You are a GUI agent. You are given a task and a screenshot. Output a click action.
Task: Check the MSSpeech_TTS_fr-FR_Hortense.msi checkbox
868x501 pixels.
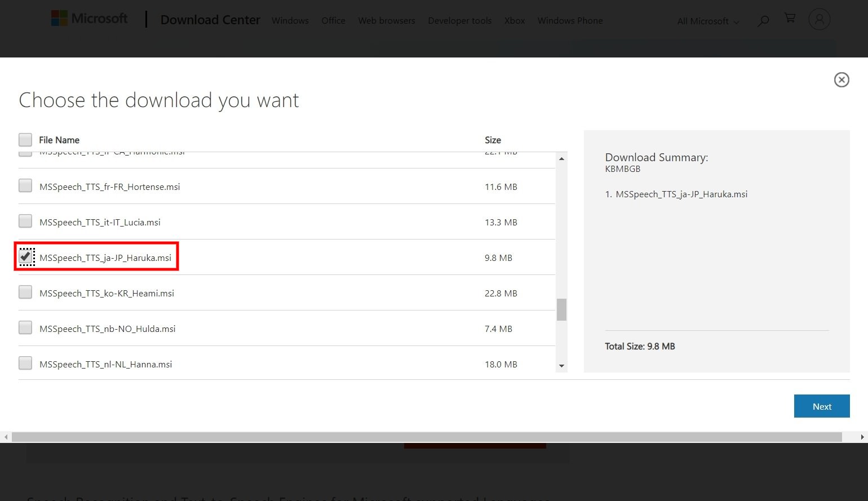click(x=25, y=185)
